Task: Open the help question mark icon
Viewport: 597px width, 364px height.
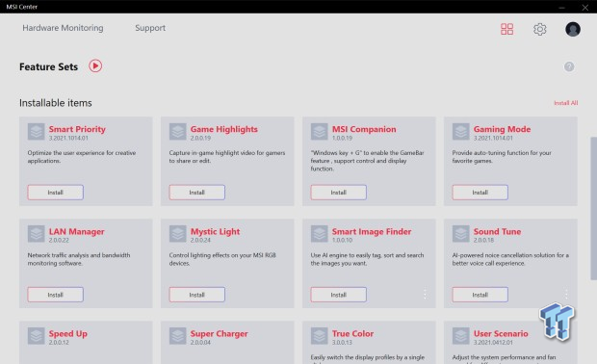Action: [569, 66]
